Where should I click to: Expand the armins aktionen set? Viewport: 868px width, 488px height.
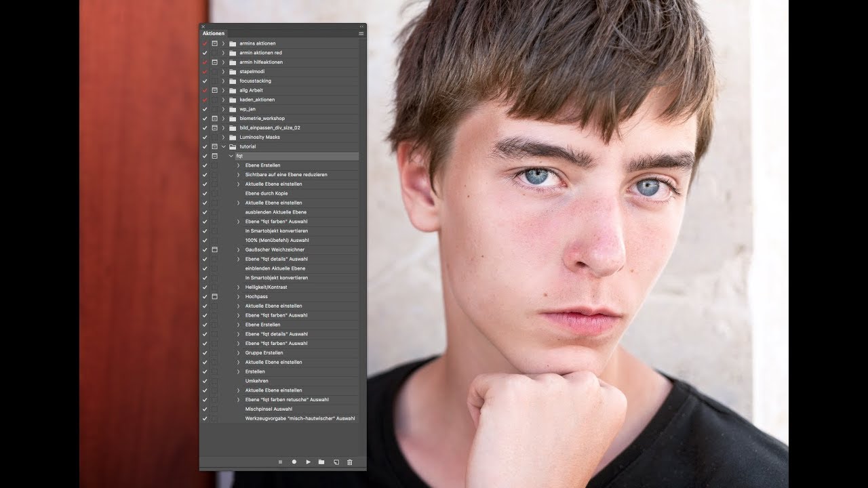223,43
